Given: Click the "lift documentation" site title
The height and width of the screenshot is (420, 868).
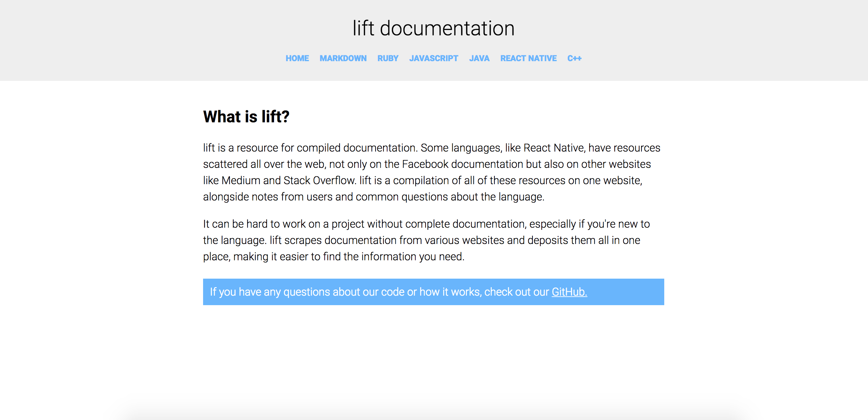Looking at the screenshot, I should pos(434,28).
